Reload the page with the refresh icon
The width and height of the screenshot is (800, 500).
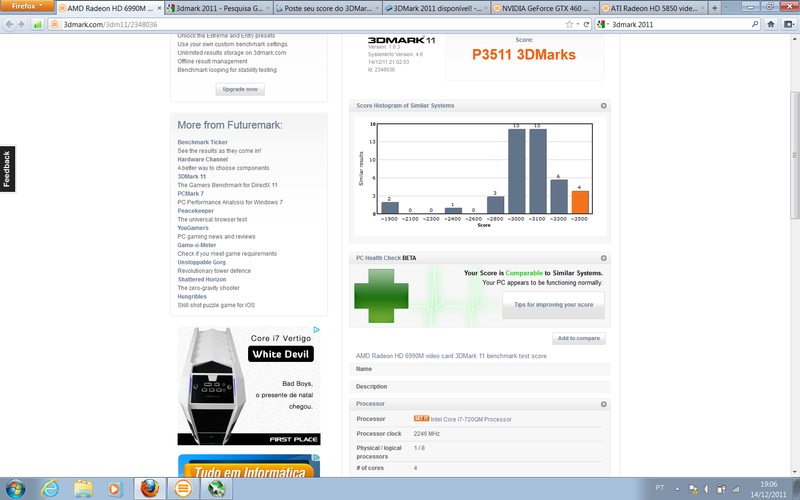pos(586,24)
